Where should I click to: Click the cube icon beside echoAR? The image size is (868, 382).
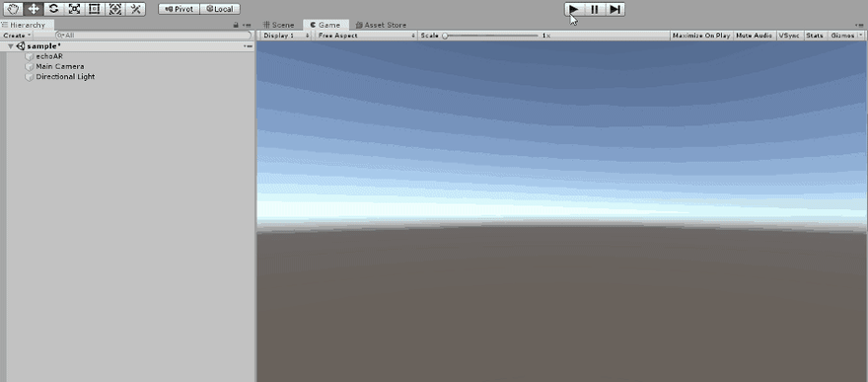(x=30, y=56)
